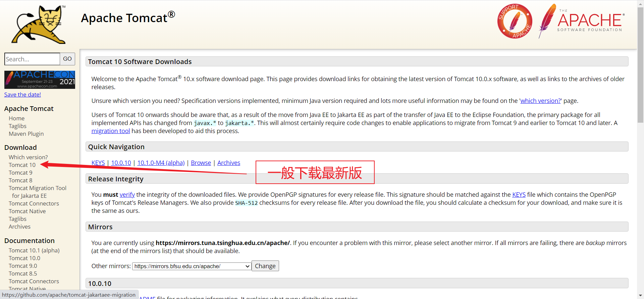The height and width of the screenshot is (299, 644).
Task: Open Which version? in Download section
Action: [28, 157]
